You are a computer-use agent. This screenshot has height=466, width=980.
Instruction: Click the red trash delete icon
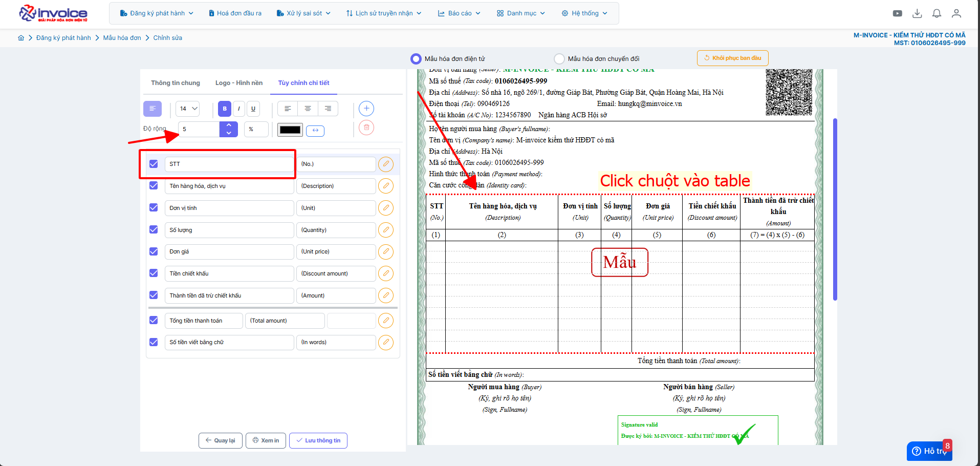366,128
